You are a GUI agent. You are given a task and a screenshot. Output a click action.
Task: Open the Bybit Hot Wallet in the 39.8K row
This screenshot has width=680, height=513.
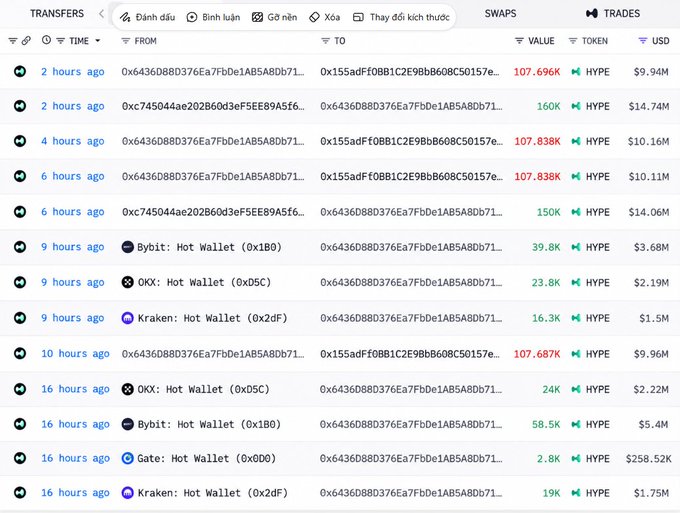pyautogui.click(x=209, y=247)
